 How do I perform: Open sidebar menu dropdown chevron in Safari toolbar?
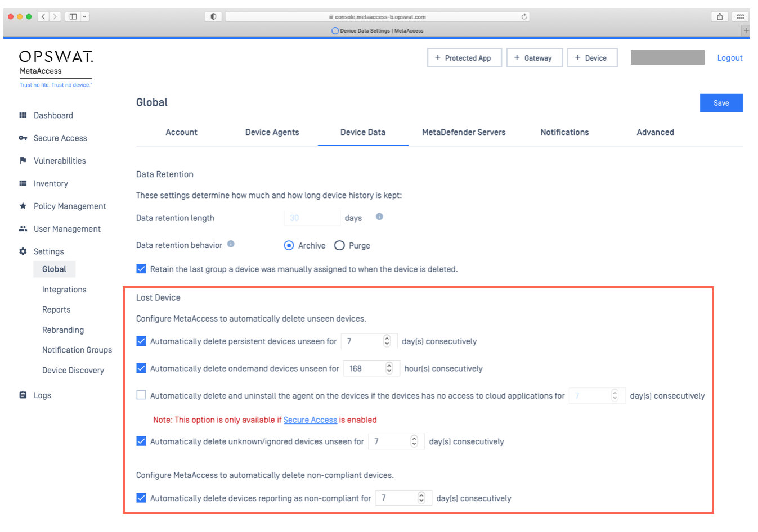(x=85, y=17)
